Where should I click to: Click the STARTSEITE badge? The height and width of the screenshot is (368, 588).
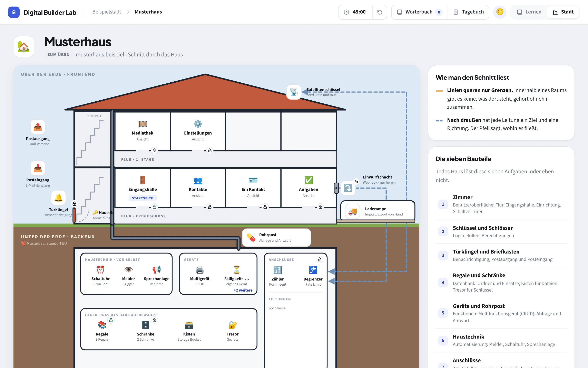pos(142,198)
